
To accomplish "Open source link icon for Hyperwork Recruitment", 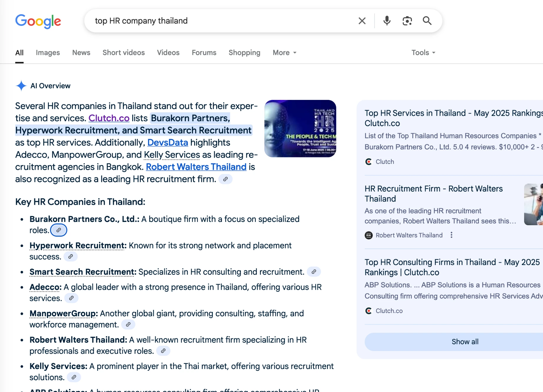I will click(71, 256).
